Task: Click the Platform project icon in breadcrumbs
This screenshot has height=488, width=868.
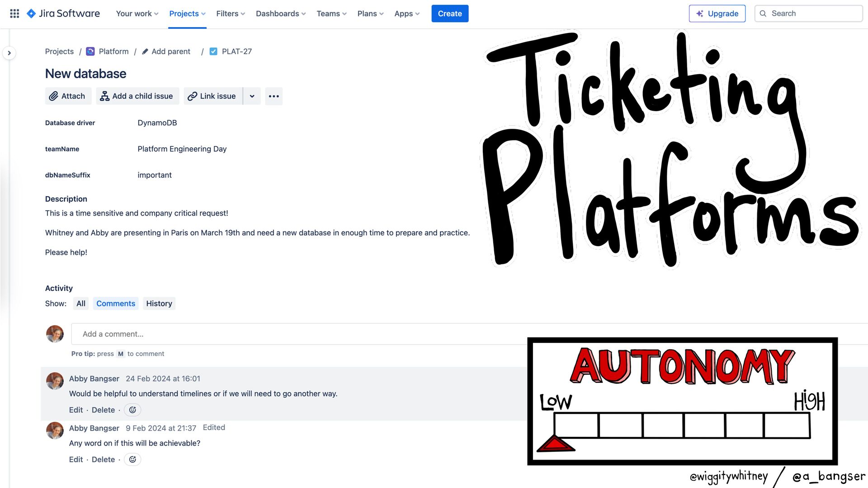Action: coord(90,52)
